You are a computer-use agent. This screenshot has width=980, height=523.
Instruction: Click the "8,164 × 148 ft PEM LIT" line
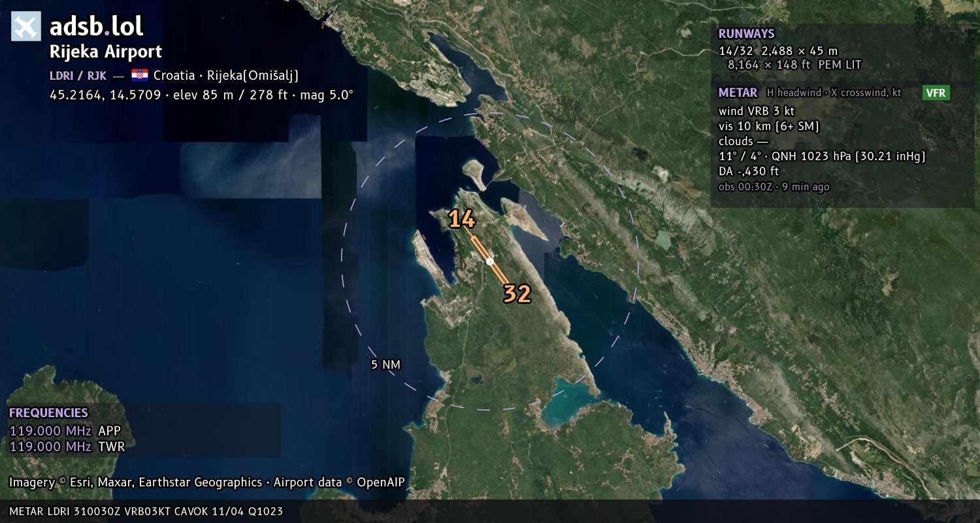click(x=794, y=65)
